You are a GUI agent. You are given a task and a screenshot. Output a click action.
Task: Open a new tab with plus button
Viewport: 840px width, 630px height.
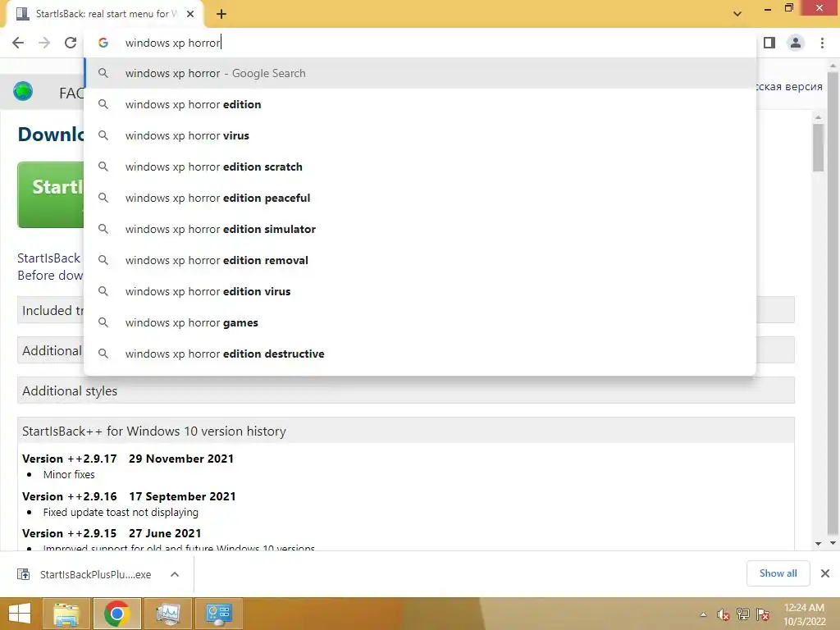tap(221, 14)
